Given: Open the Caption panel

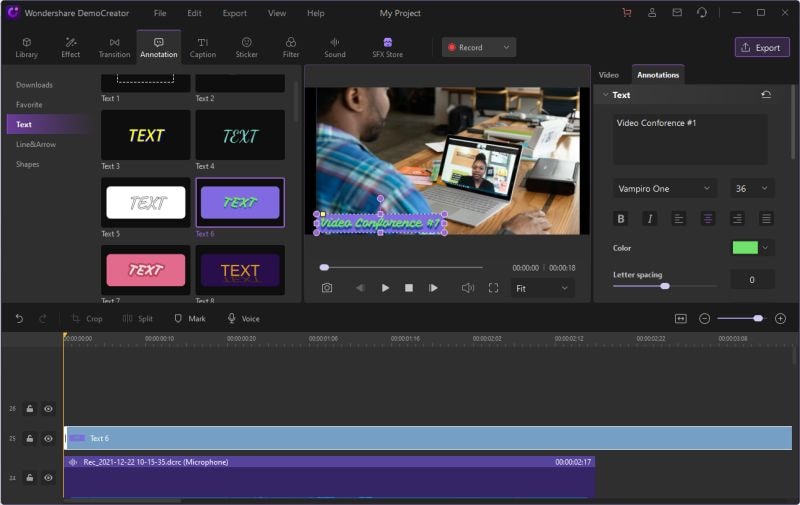Looking at the screenshot, I should (203, 47).
